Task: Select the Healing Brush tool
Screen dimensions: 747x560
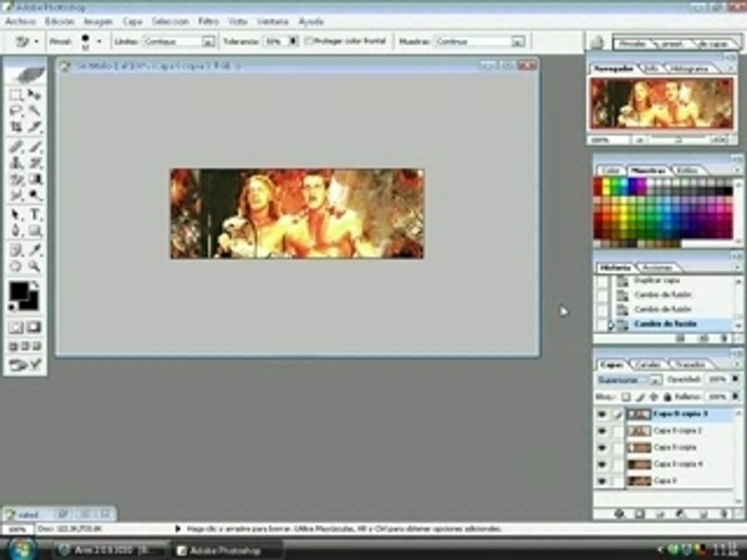Action: tap(16, 147)
